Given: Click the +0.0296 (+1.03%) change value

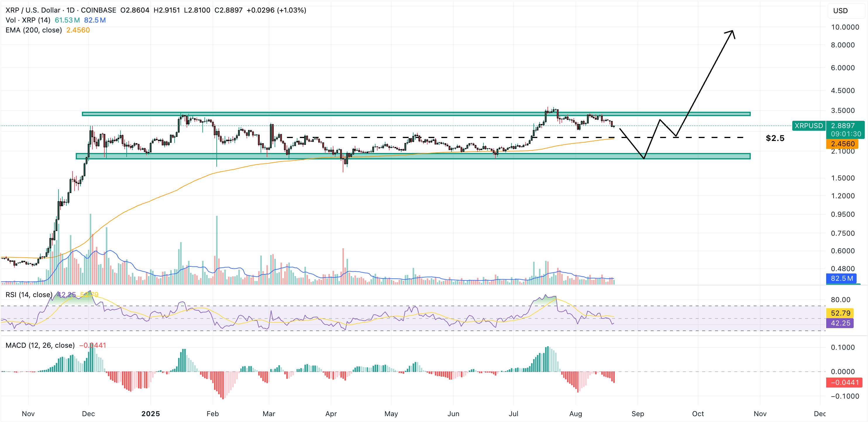Looking at the screenshot, I should pyautogui.click(x=276, y=10).
